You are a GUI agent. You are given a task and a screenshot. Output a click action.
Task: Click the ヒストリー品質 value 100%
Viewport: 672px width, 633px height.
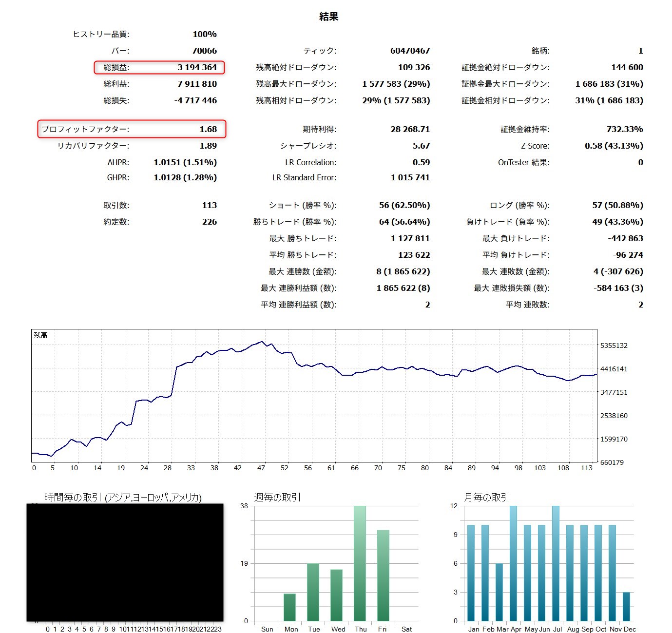coord(205,34)
